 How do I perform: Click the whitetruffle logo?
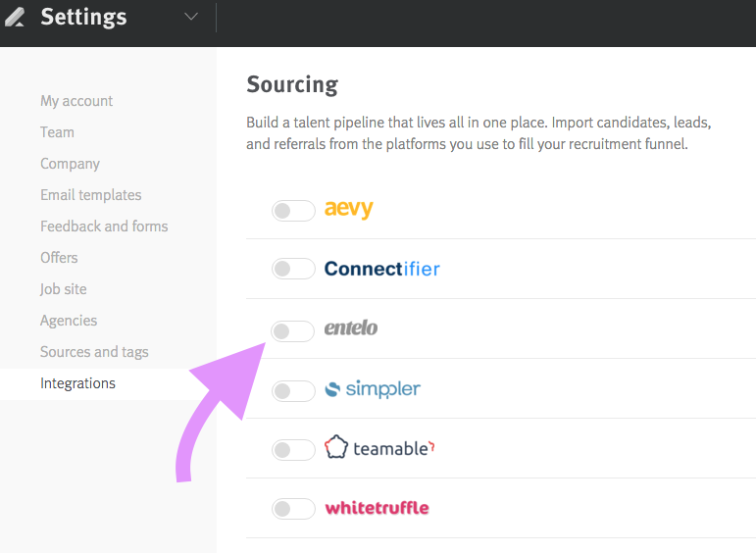[377, 508]
